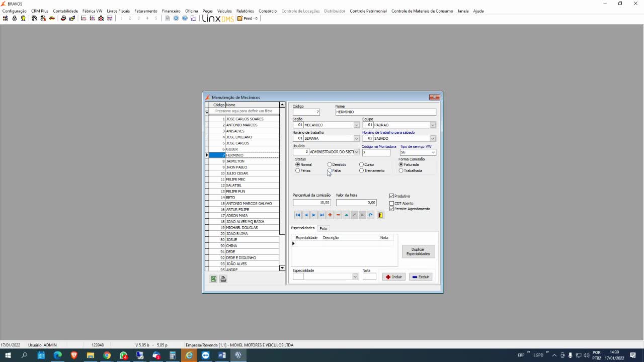Click scroll down arrow of mechanics list
Screen dimensions: 644x362
[282, 268]
